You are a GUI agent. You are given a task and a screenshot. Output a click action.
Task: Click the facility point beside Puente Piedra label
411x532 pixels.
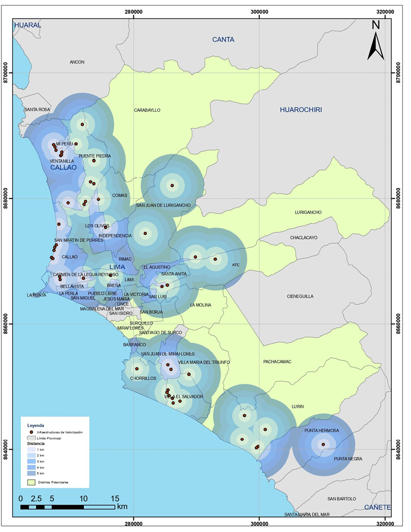pyautogui.click(x=94, y=161)
